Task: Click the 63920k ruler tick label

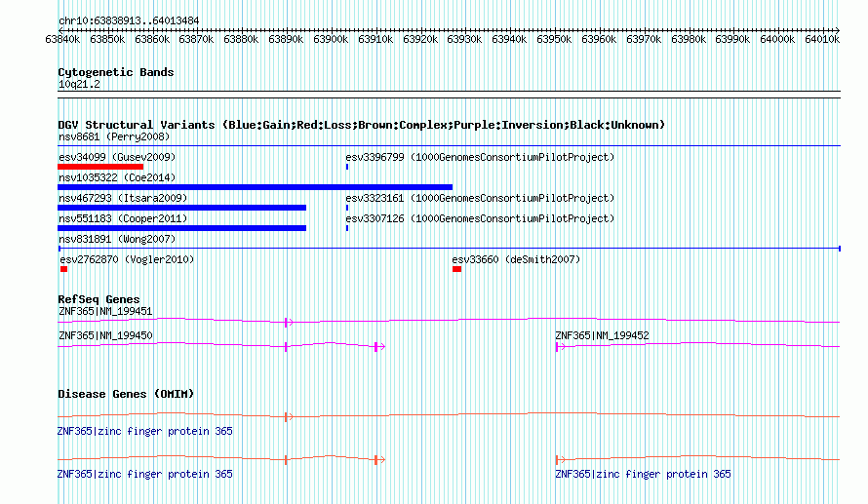Action: 420,39
